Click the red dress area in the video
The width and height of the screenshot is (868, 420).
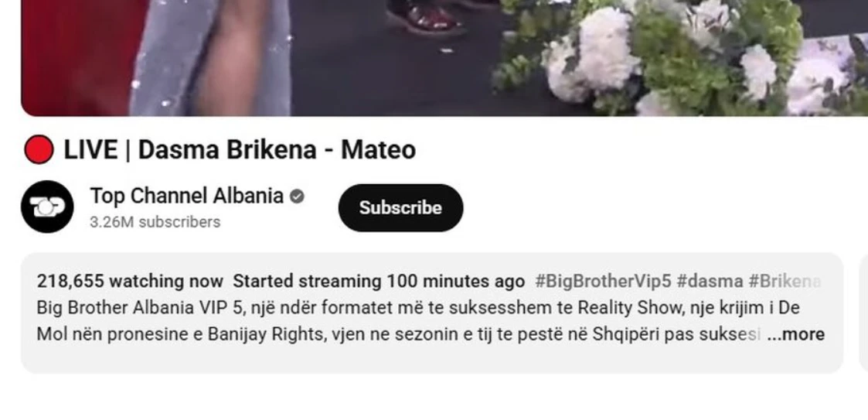click(76, 58)
